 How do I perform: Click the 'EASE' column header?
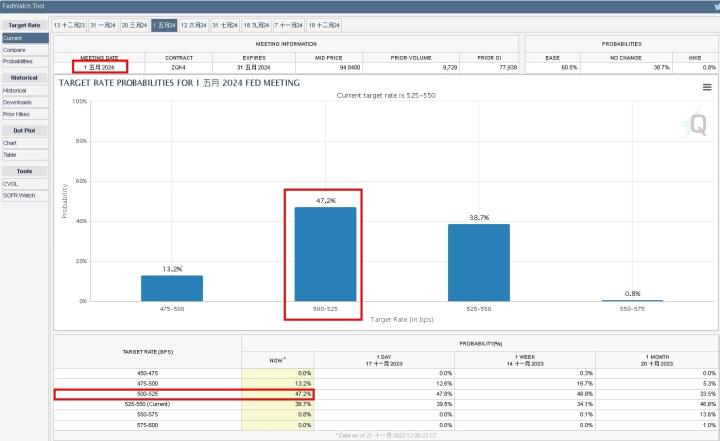pos(552,58)
